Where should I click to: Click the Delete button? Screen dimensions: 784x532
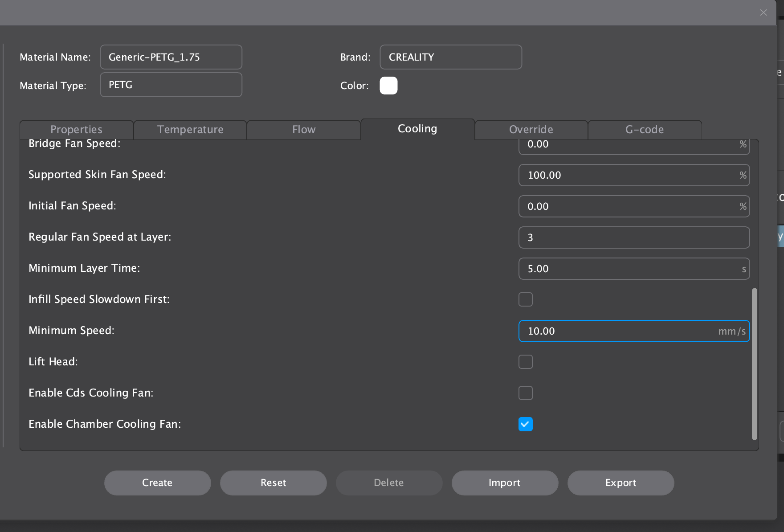pos(389,483)
